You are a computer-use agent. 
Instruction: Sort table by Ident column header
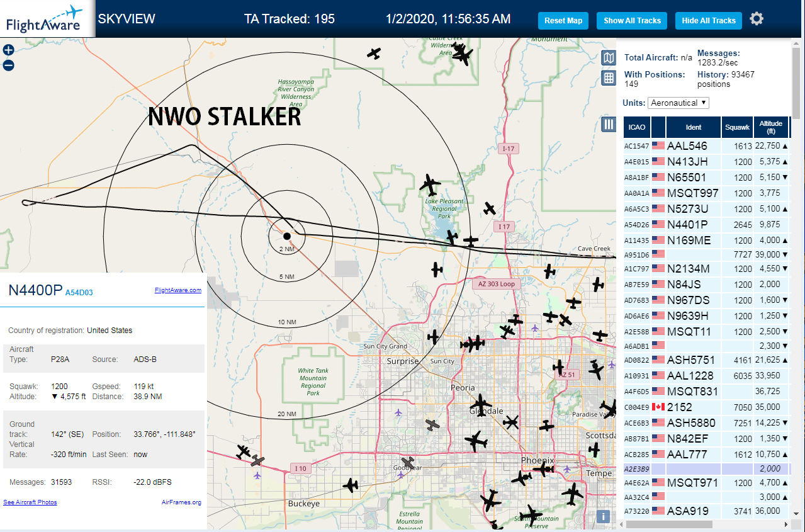(x=694, y=127)
